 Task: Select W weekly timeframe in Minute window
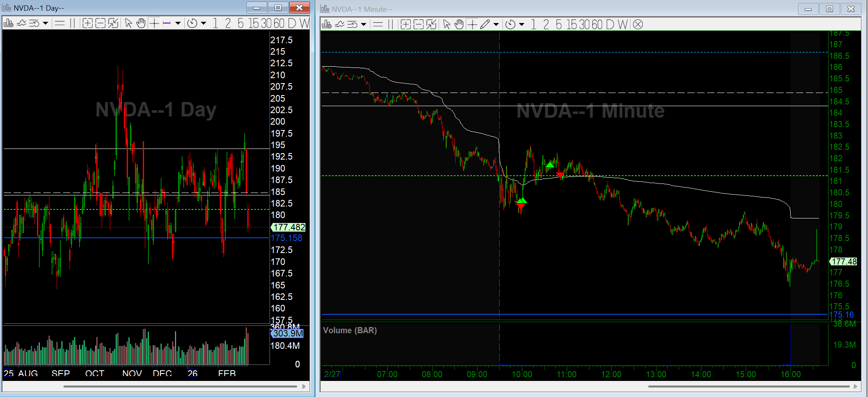coord(623,25)
